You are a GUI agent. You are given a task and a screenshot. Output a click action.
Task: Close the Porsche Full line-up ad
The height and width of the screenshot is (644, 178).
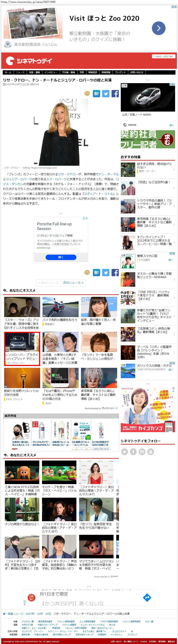(87, 218)
